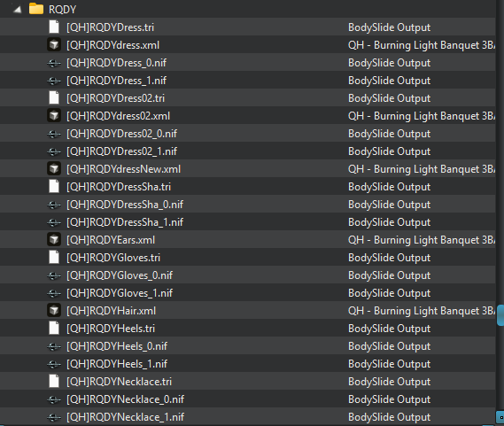Select file name [QH]RQDYGloves.tri

pyautogui.click(x=113, y=258)
